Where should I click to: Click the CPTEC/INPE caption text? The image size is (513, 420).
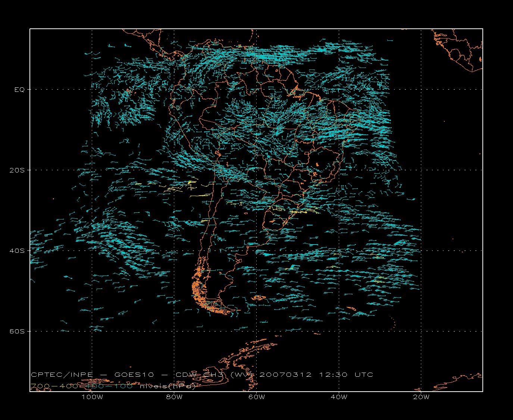pos(62,375)
